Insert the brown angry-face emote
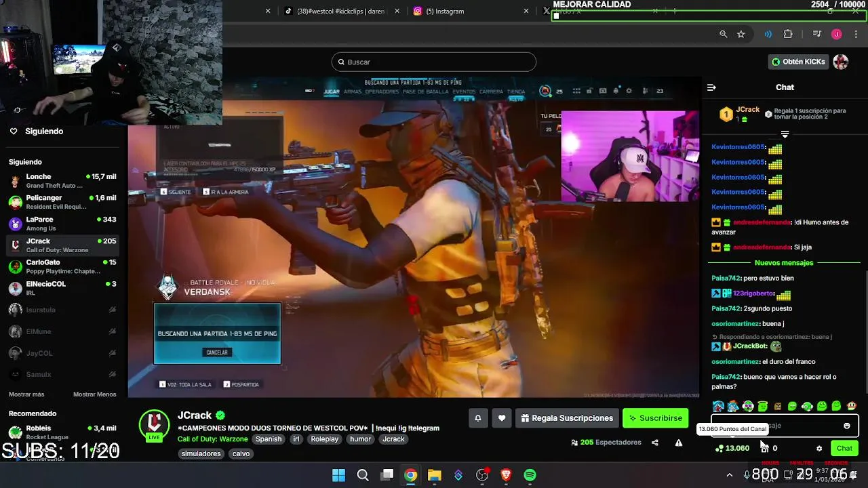 (778, 407)
